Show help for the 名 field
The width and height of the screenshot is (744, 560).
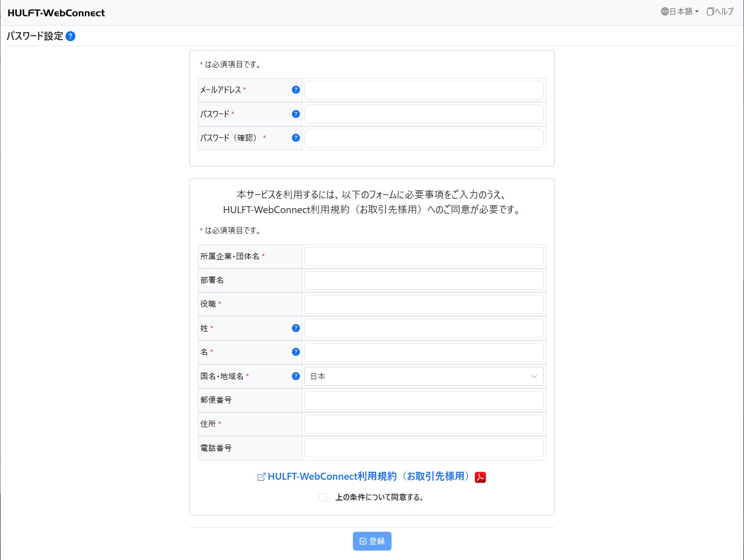pyautogui.click(x=295, y=352)
